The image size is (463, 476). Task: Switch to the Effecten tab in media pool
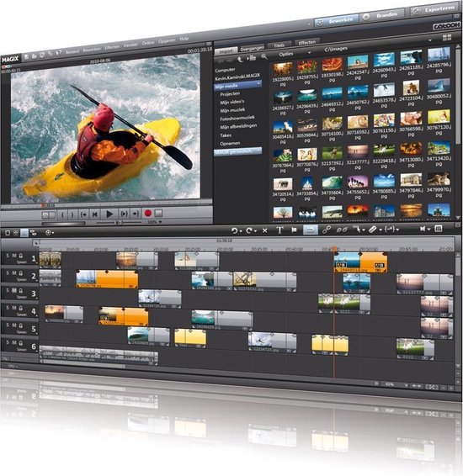click(x=307, y=42)
